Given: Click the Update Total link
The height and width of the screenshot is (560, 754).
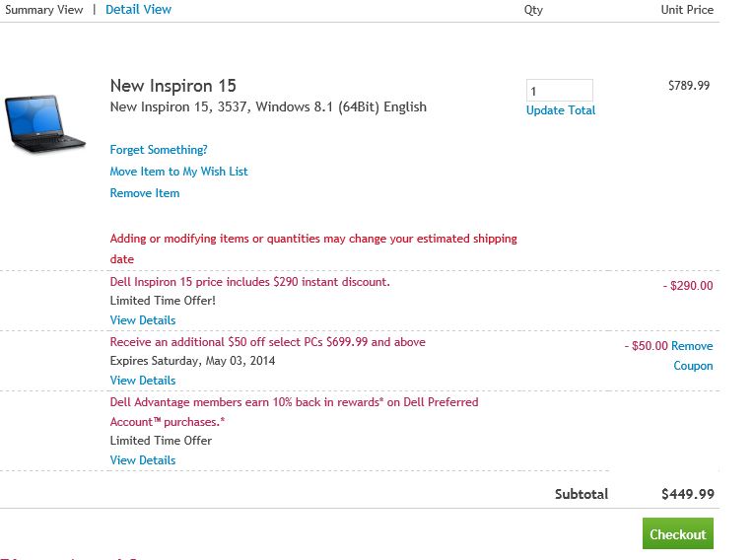Looking at the screenshot, I should (x=561, y=110).
